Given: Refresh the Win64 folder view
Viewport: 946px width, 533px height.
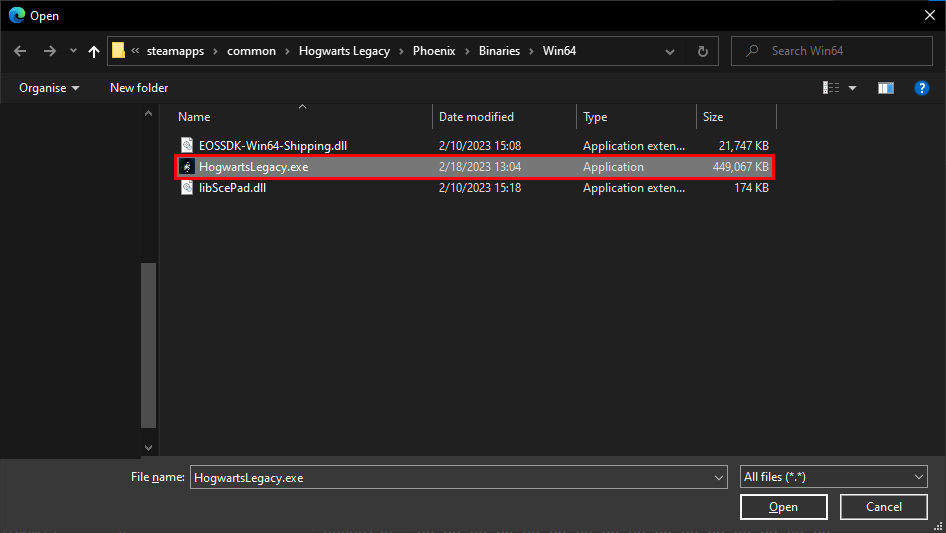Looking at the screenshot, I should click(702, 51).
